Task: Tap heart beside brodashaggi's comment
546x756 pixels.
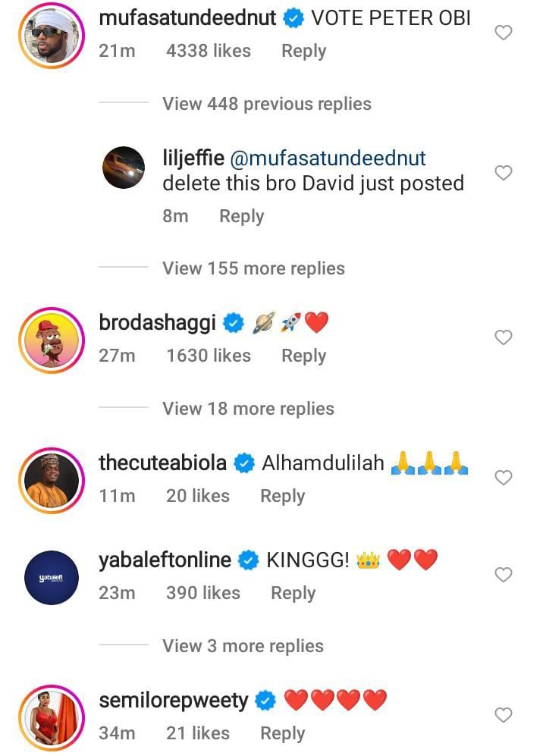Action: [x=503, y=337]
